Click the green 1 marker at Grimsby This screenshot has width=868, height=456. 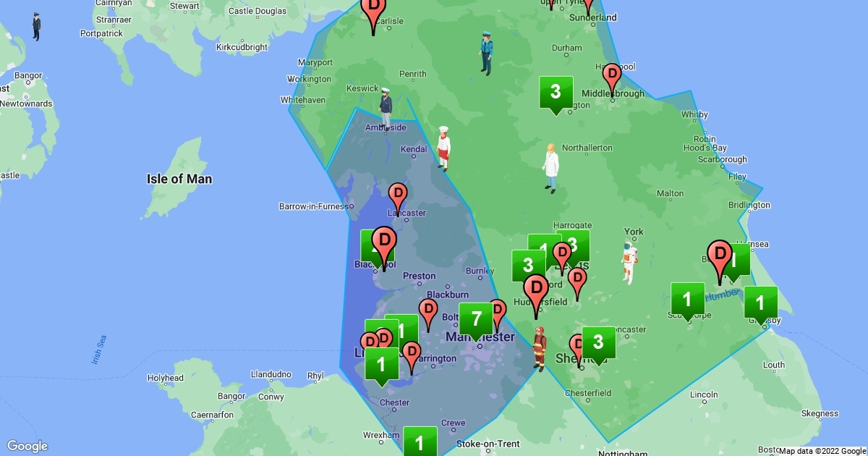click(760, 303)
